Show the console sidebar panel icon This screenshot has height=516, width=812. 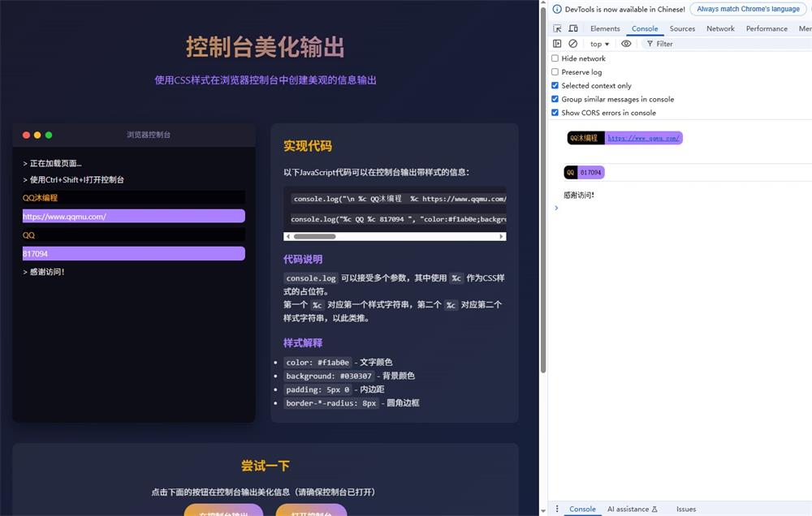(557, 43)
